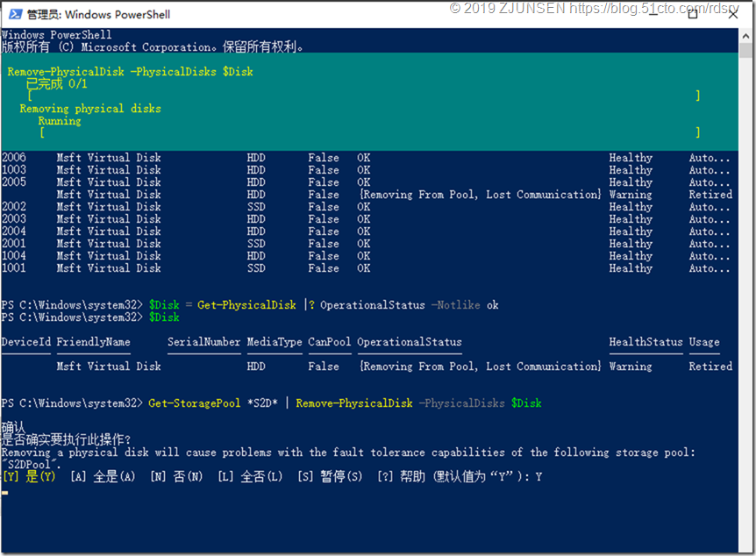
Task: Click the '[A] 全是(A)' confirmation option
Action: click(103, 477)
